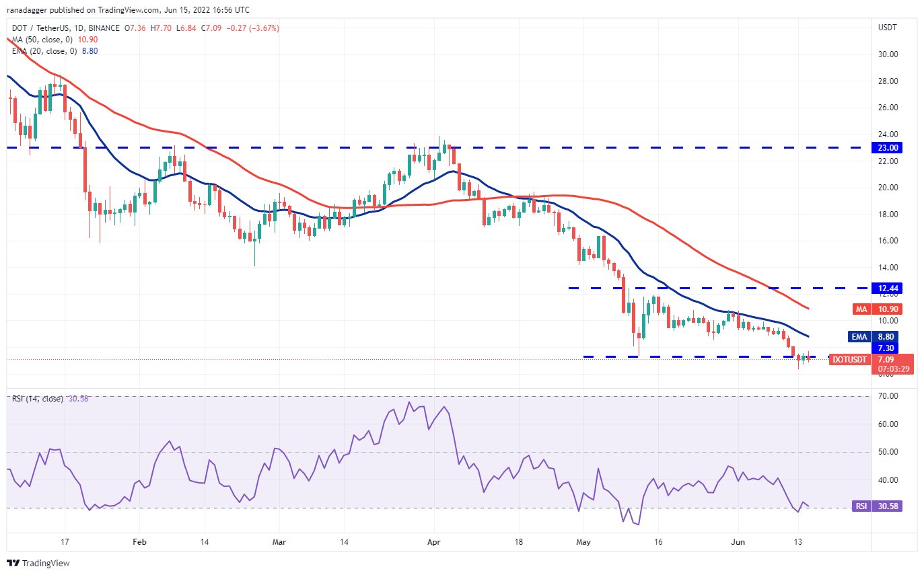This screenshot has height=575, width=924.
Task: Click the RSI 30.58 value tag
Action: point(878,506)
